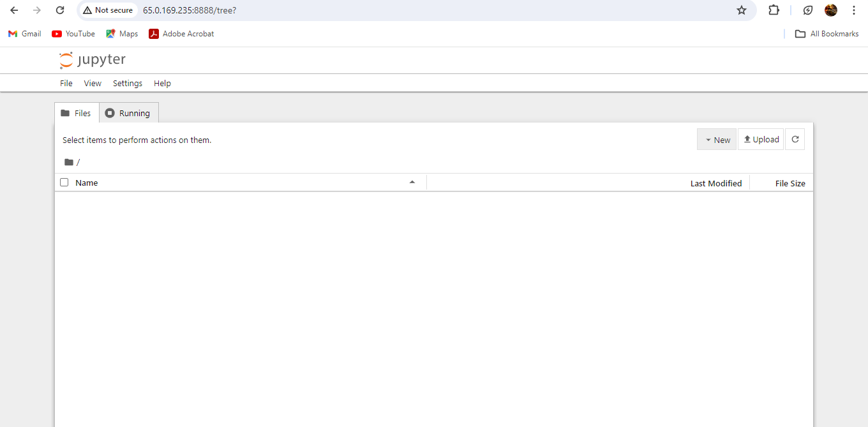Click the Running tab circle icon
Viewport: 868px width, 427px height.
click(x=110, y=112)
